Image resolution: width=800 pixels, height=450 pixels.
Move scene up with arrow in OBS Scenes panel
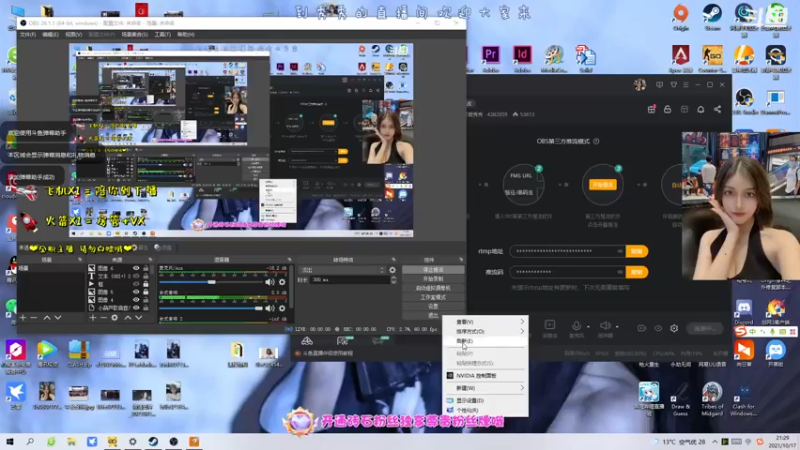[47, 317]
